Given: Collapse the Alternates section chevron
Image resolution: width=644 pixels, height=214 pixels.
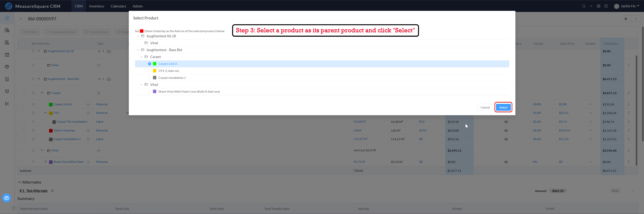Looking at the screenshot, I should tap(20, 182).
